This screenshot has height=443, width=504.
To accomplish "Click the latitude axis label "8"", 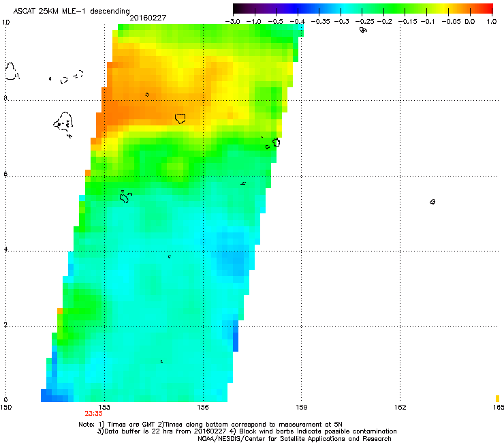I will (5, 98).
